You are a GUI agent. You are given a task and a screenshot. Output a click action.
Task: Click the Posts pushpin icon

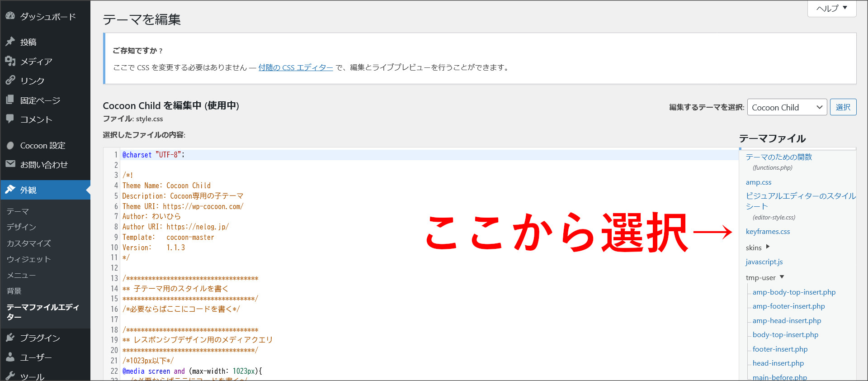click(10, 42)
